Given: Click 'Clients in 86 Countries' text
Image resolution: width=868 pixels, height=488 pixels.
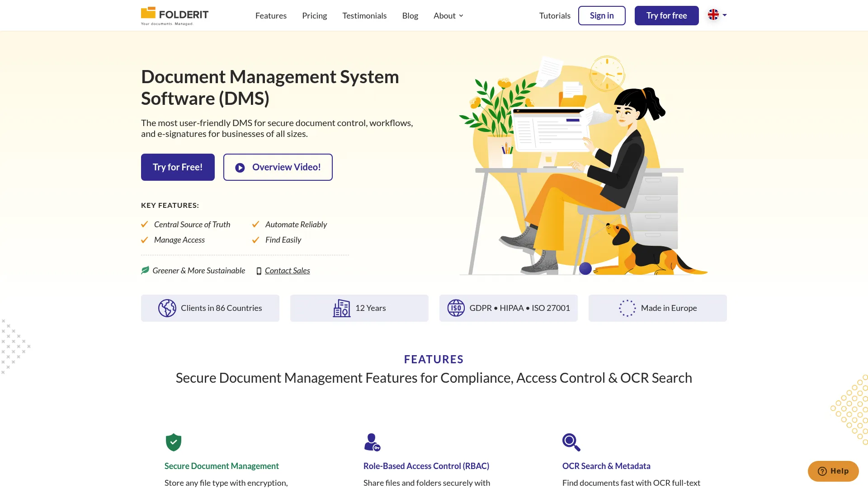Looking at the screenshot, I should pyautogui.click(x=222, y=308).
